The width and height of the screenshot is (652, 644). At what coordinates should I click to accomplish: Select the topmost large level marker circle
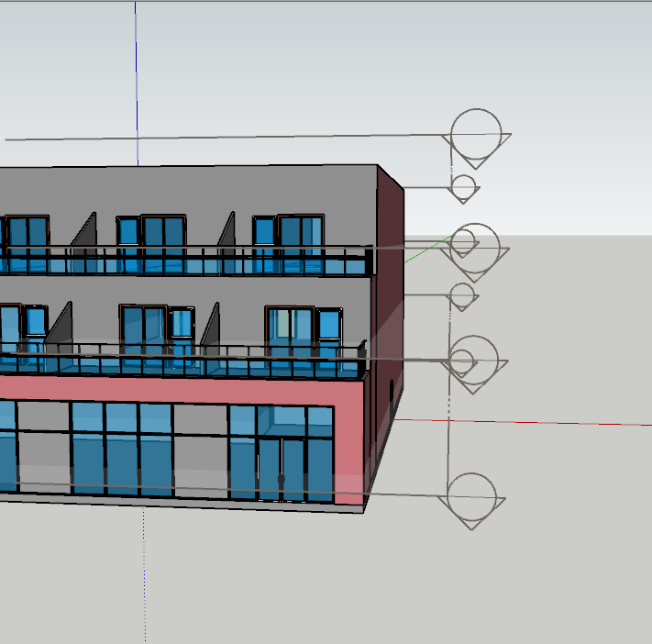(477, 132)
